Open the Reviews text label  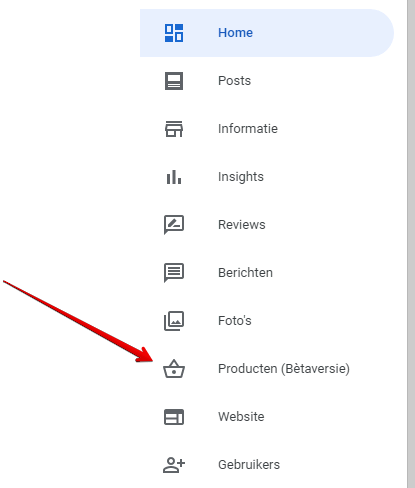tap(242, 225)
